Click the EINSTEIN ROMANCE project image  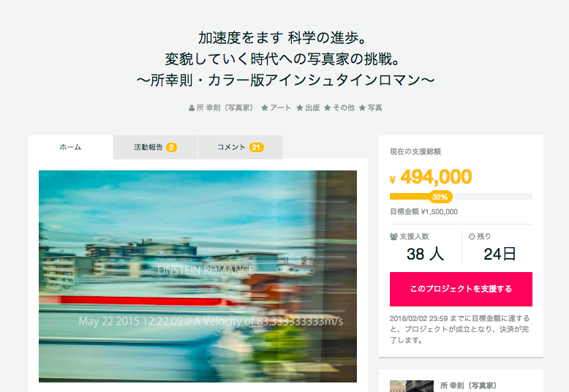[197, 276]
